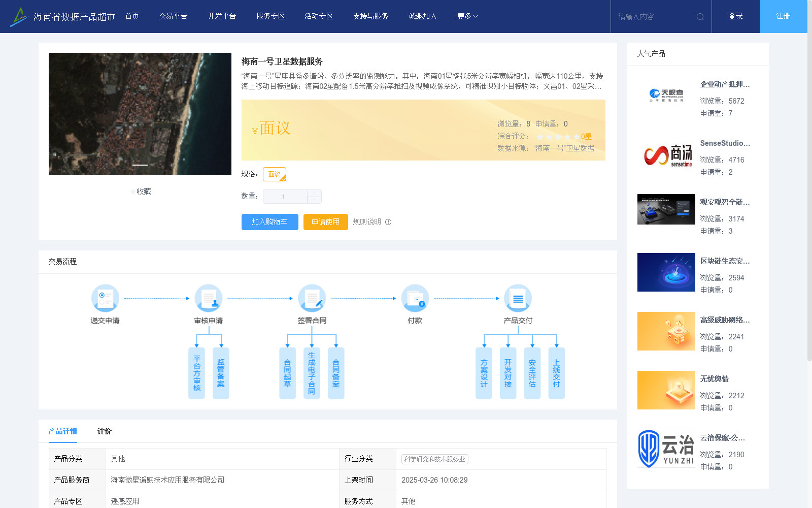The image size is (812, 508).
Task: Open the 支持与服务 menu item
Action: (x=370, y=16)
